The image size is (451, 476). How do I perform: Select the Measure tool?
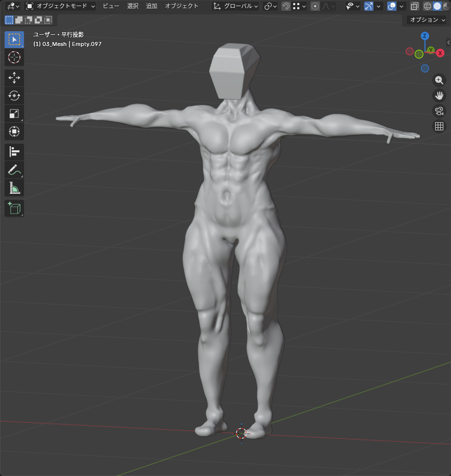click(14, 188)
